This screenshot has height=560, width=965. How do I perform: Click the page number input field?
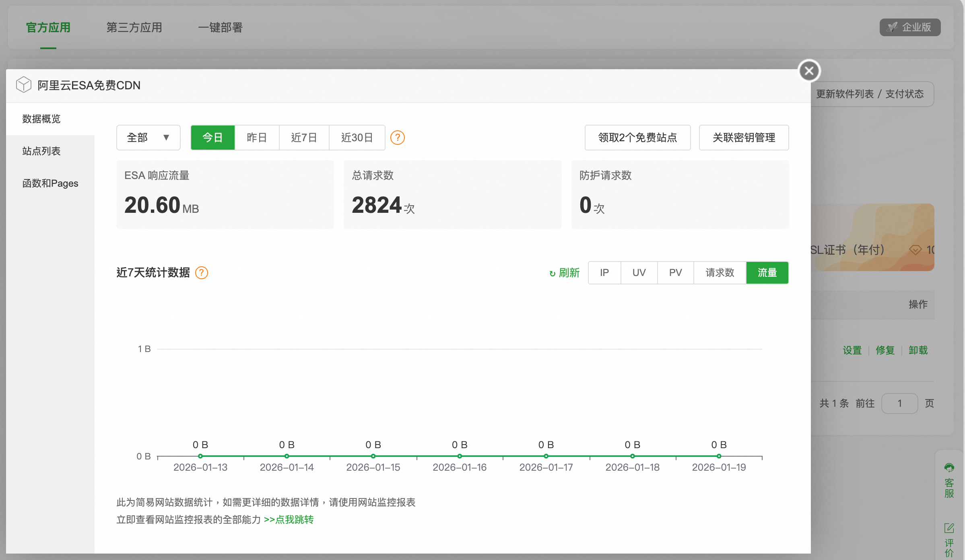(x=899, y=404)
